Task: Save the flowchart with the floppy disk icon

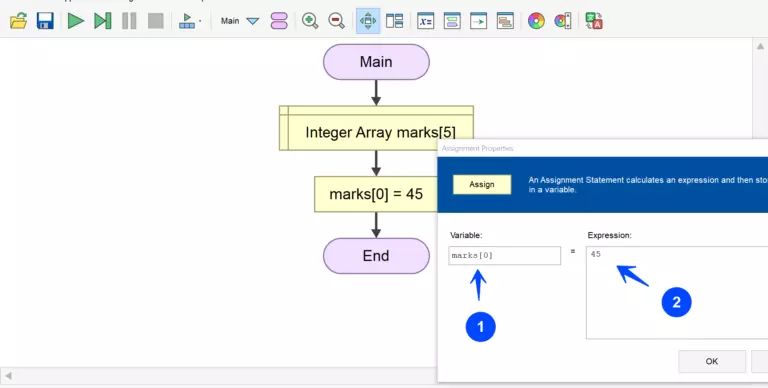Action: (x=45, y=21)
